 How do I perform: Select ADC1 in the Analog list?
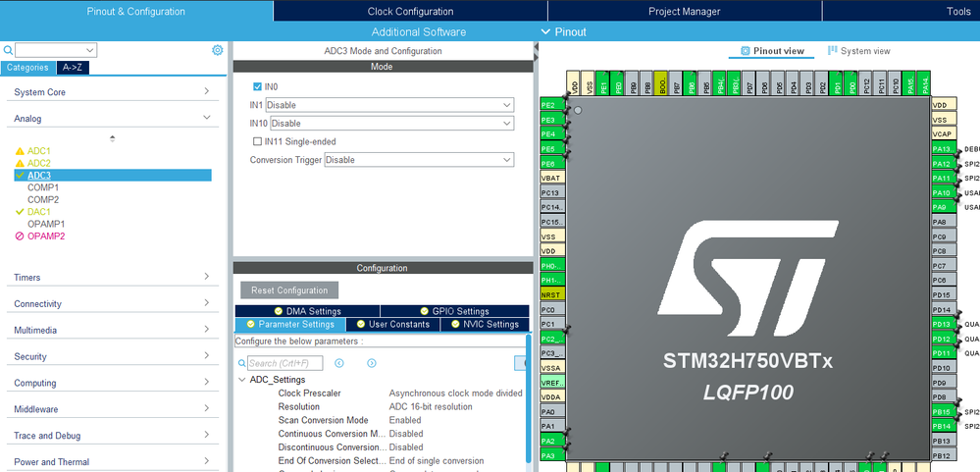39,151
